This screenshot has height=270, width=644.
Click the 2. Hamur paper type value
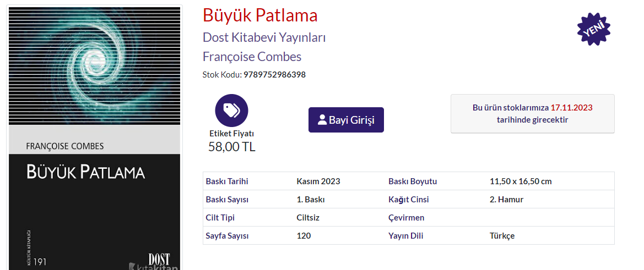506,200
